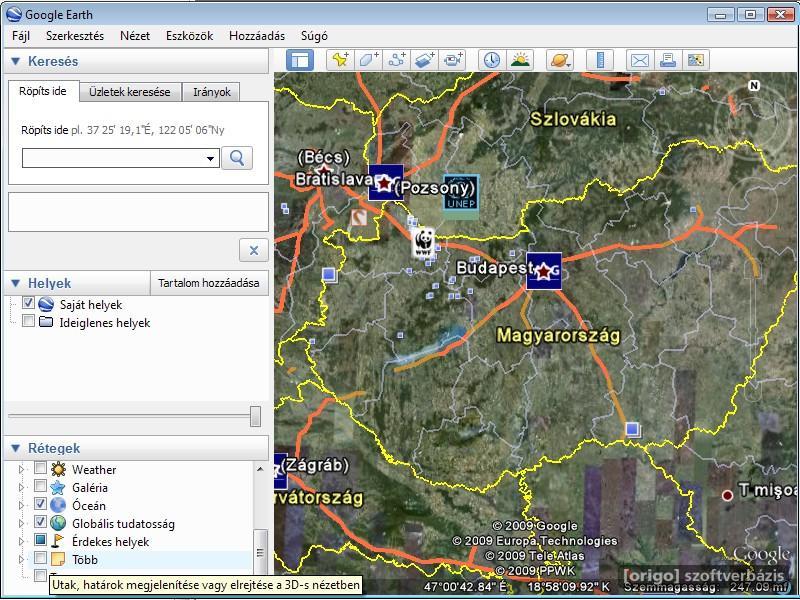Show historical imagery clock
Viewport: 800px width, 600px height.
point(492,60)
